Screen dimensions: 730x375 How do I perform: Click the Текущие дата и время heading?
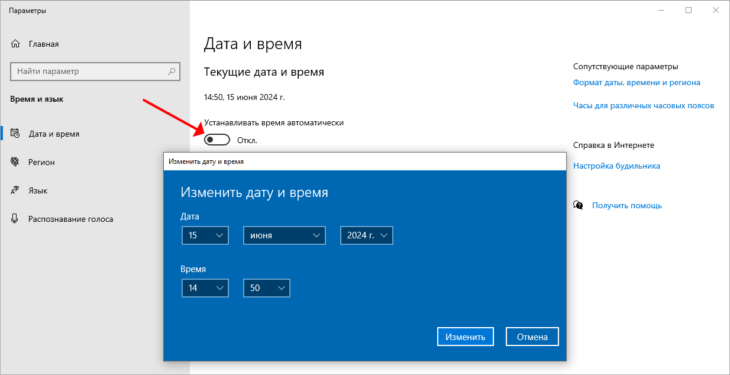coord(264,72)
